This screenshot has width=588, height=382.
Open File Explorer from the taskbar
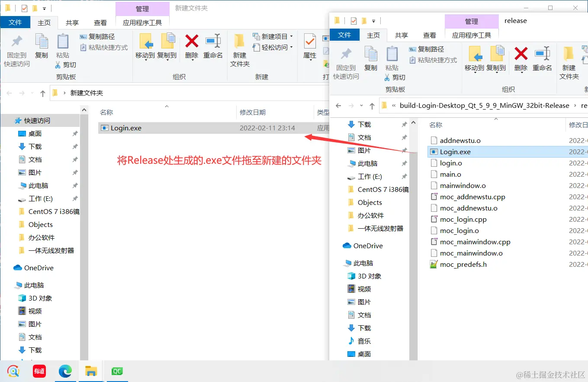(91, 371)
